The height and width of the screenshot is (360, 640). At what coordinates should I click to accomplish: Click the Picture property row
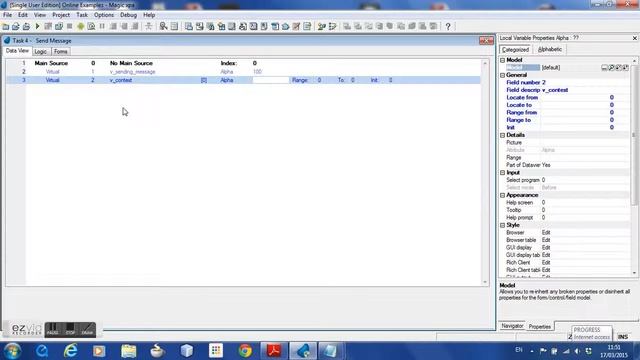pos(567,142)
